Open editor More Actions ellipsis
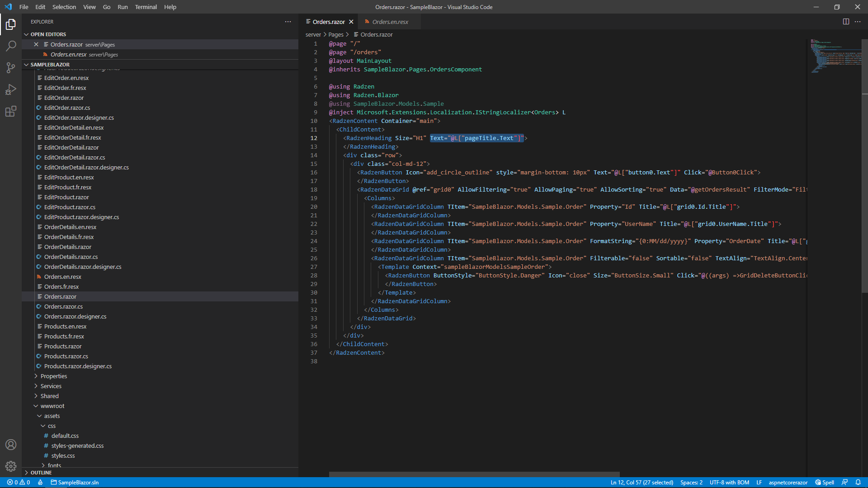Viewport: 868px width, 488px height. coord(858,22)
